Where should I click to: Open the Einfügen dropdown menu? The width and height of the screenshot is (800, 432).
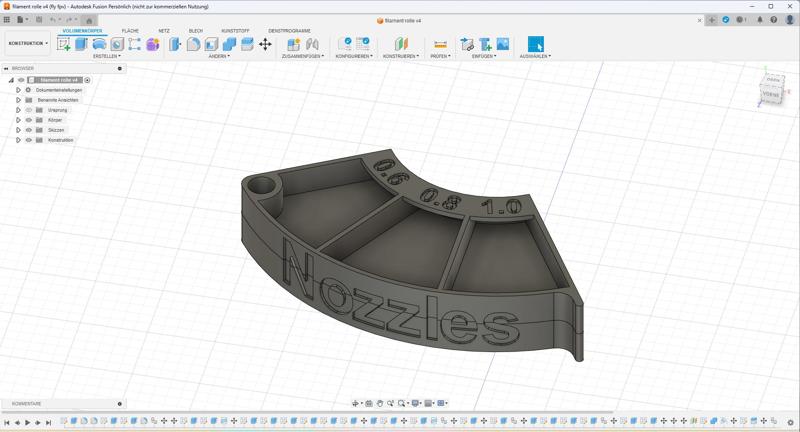coord(484,56)
